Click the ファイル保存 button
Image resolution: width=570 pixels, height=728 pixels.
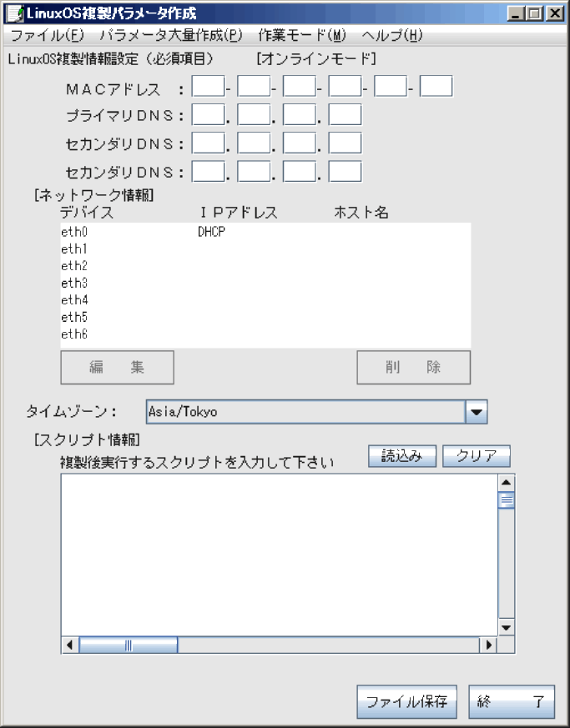point(406,701)
